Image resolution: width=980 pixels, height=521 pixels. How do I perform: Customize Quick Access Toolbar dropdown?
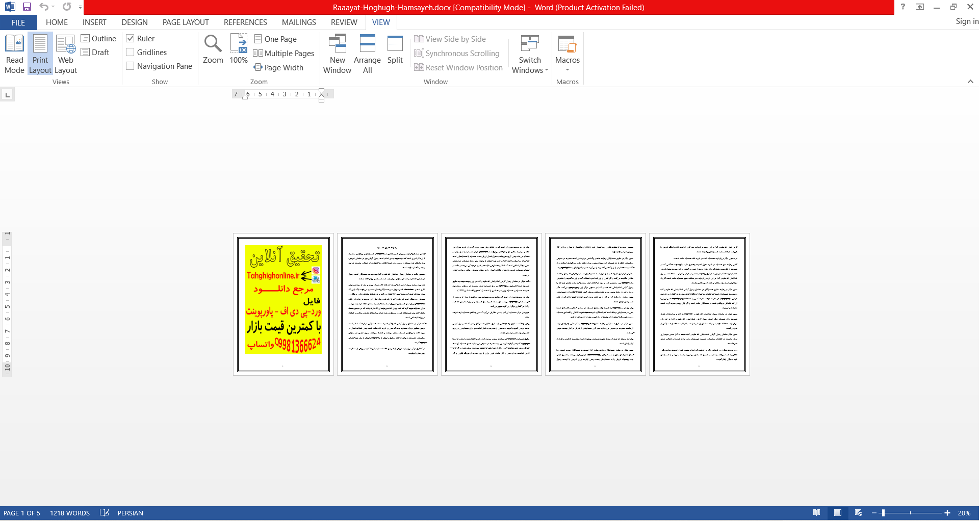coord(80,7)
